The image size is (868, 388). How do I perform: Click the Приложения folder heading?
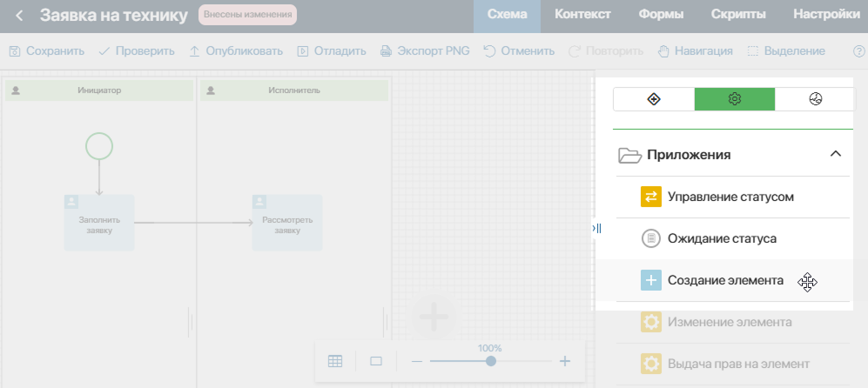(x=674, y=155)
